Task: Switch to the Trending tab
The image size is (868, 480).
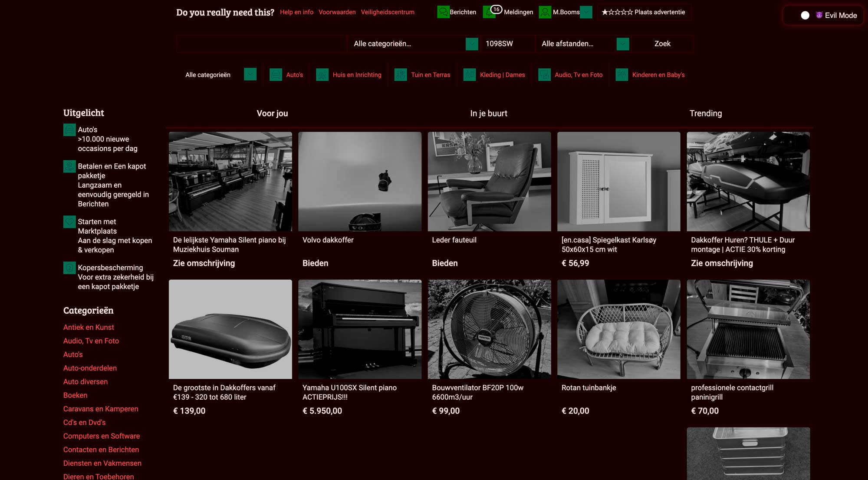Action: [706, 113]
